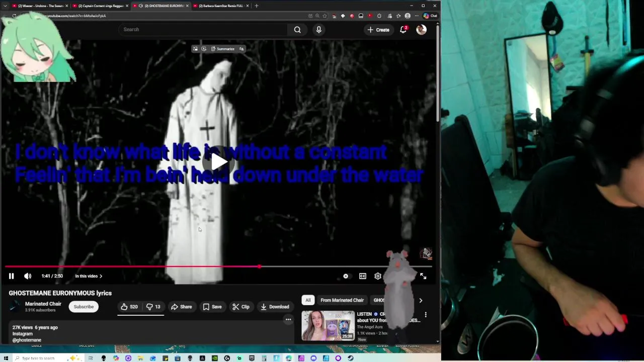Click the Summarize button above the video
This screenshot has width=644, height=362.
click(222, 49)
